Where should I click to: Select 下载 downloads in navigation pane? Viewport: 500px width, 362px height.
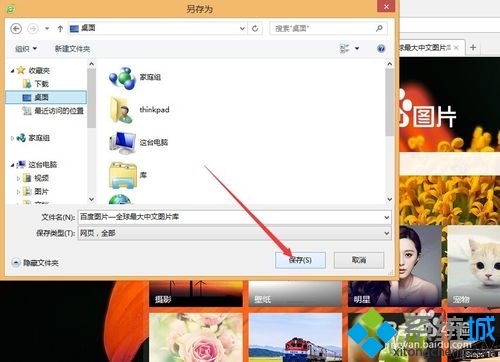35,84
